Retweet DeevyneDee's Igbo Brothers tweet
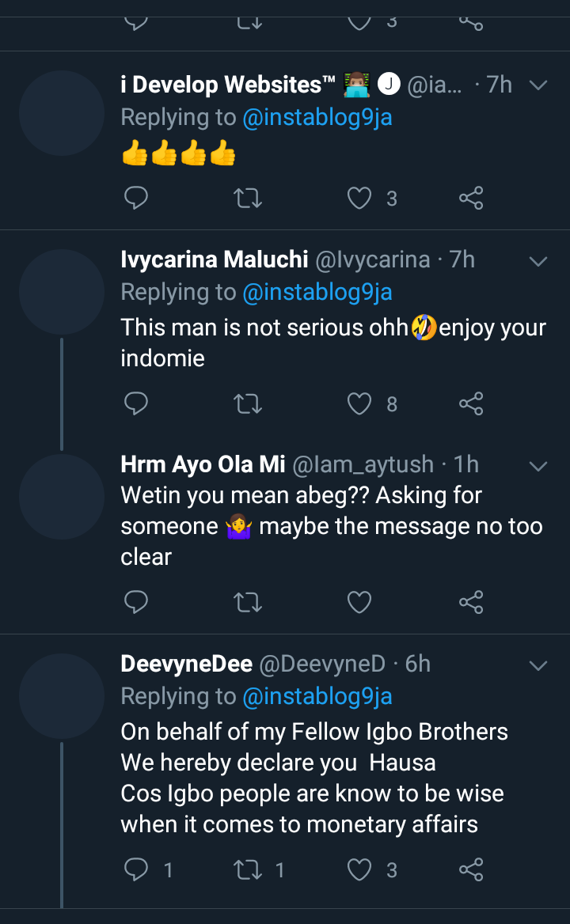570x924 pixels. coord(249,871)
